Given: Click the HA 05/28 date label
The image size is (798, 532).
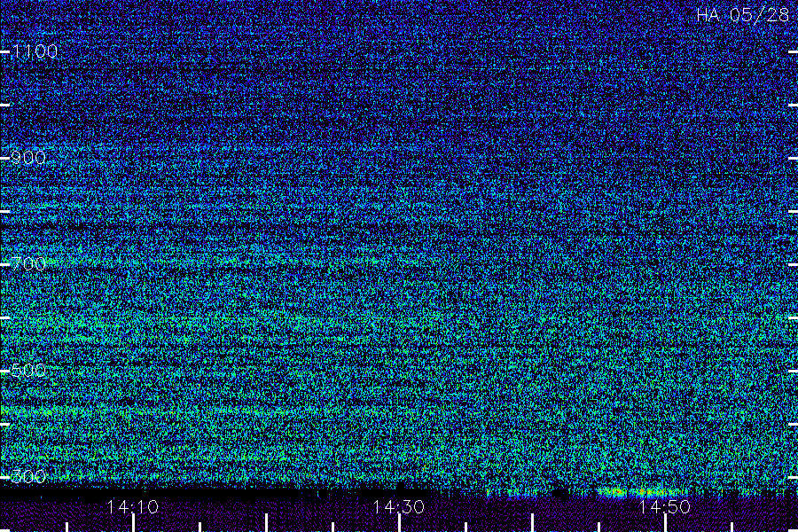Looking at the screenshot, I should tap(742, 15).
